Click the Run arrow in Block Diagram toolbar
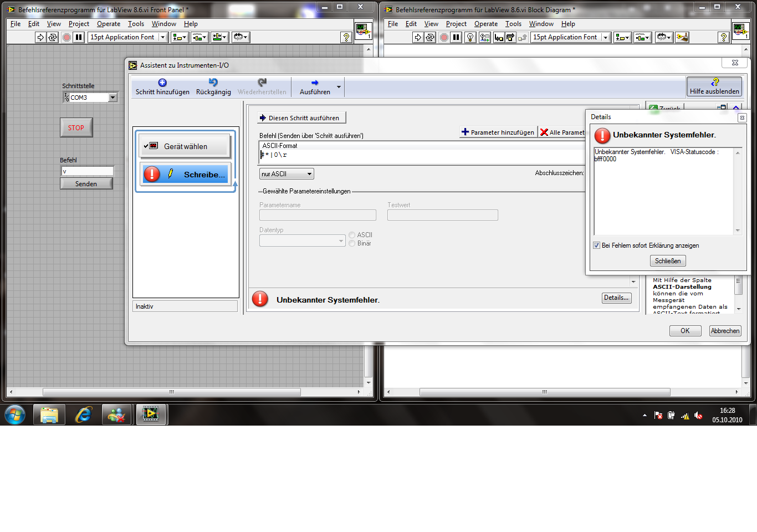 [418, 37]
